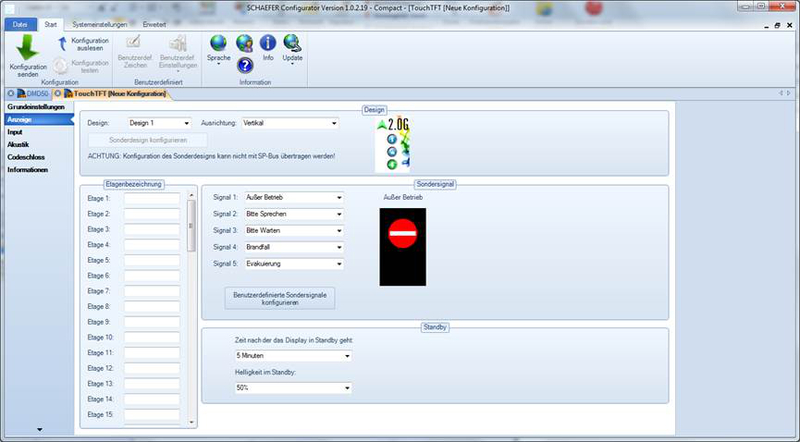Click the Sondersignal group title
Viewport: 800px width, 442px height.
tap(435, 184)
